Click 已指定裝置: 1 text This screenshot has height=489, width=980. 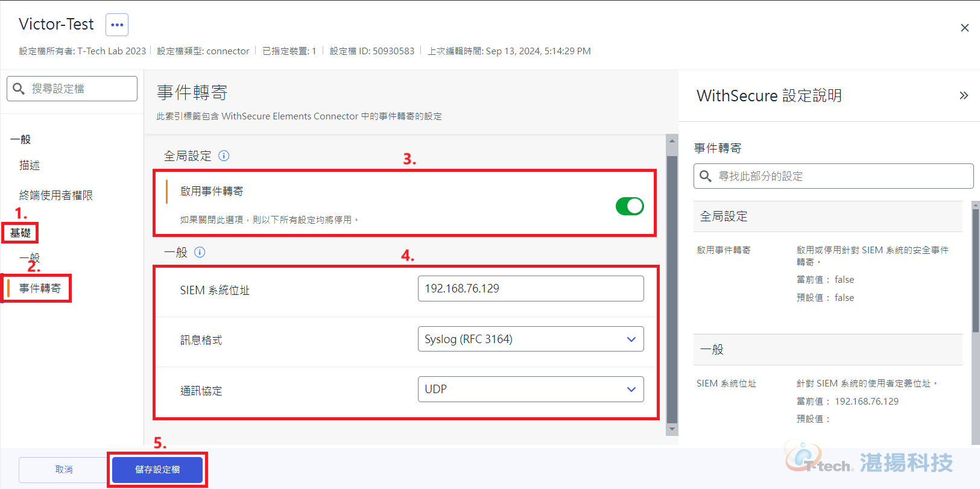pyautogui.click(x=289, y=51)
